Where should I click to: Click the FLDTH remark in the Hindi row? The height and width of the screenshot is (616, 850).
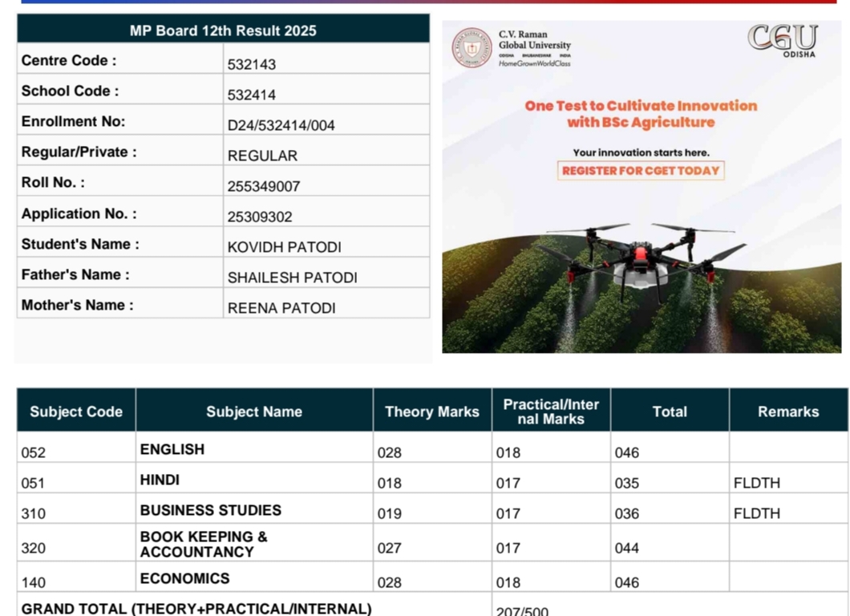756,483
